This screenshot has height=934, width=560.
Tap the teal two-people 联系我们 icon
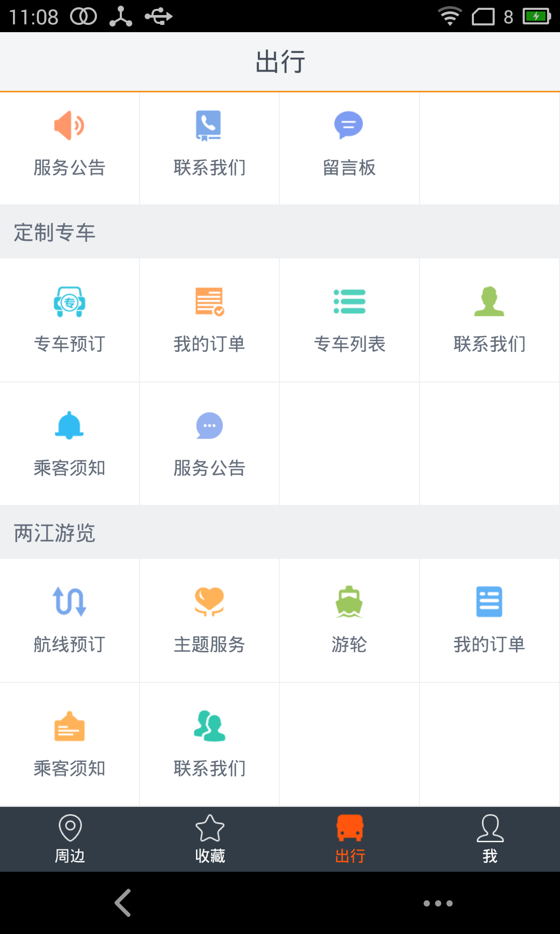209,726
